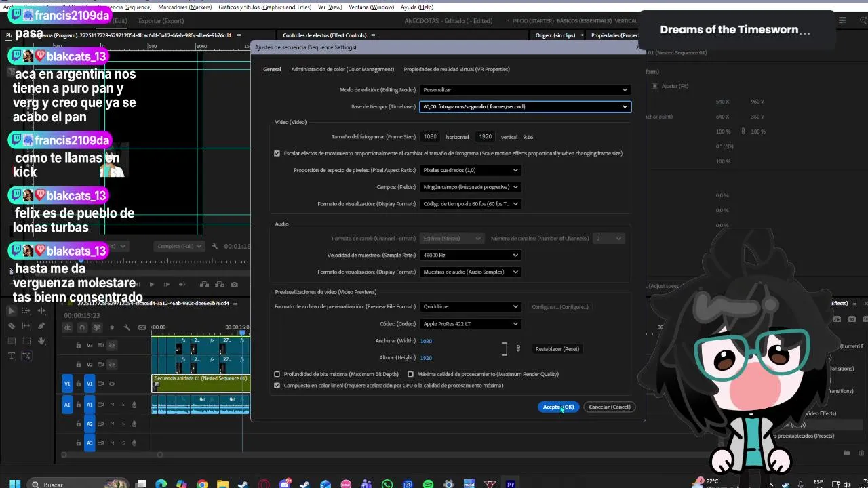The image size is (868, 488).
Task: Open timeline display settings wrench
Action: (127, 327)
